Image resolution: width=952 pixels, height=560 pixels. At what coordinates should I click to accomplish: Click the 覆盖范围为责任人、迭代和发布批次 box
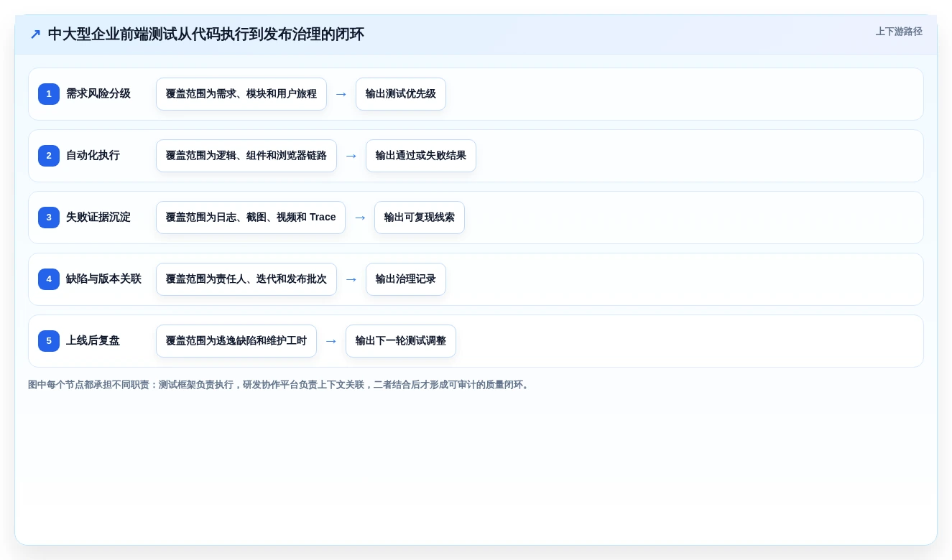pos(246,279)
